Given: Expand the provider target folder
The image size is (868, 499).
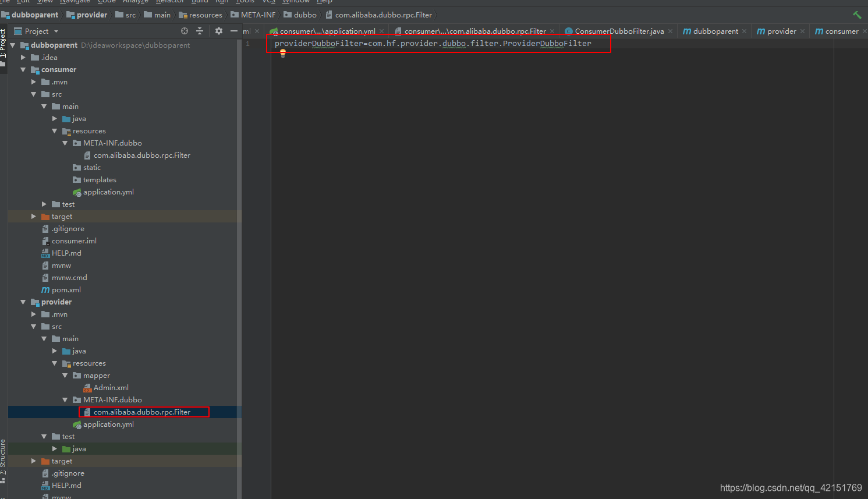Looking at the screenshot, I should click(x=33, y=461).
